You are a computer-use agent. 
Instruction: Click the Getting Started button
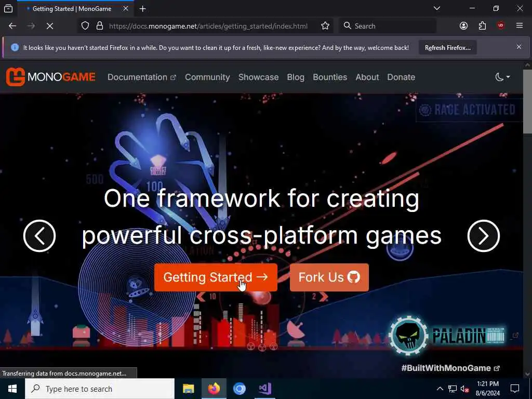pos(216,277)
